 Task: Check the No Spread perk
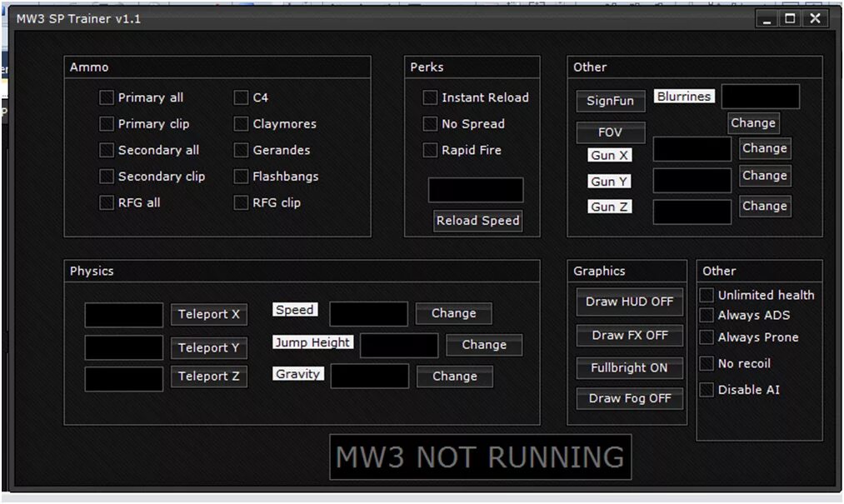(430, 124)
